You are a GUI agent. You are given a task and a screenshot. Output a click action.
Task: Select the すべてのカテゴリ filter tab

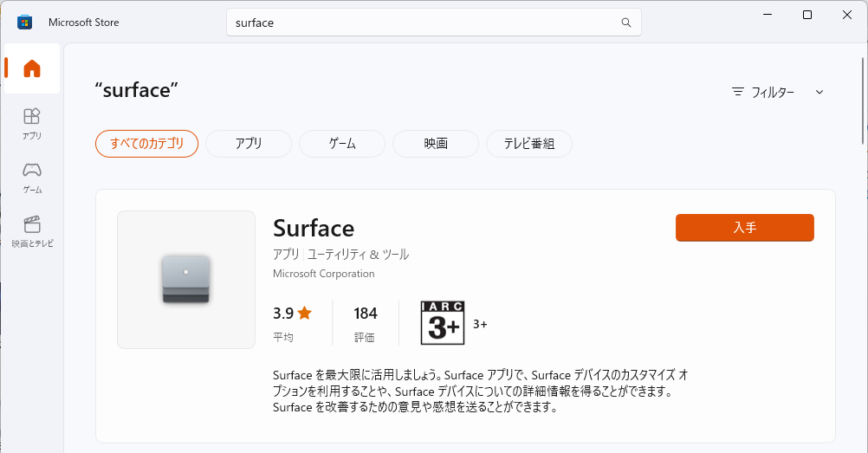click(x=146, y=144)
